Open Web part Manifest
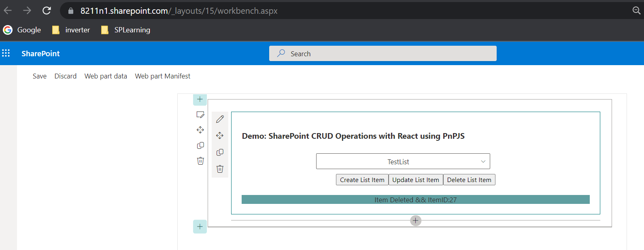This screenshot has height=250, width=644. pos(163,76)
